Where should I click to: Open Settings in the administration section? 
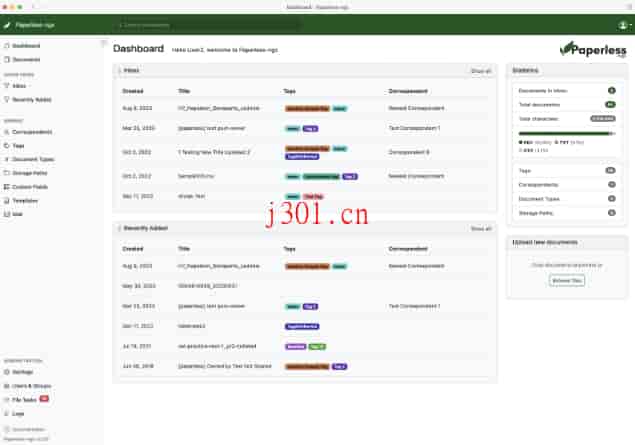[22, 372]
